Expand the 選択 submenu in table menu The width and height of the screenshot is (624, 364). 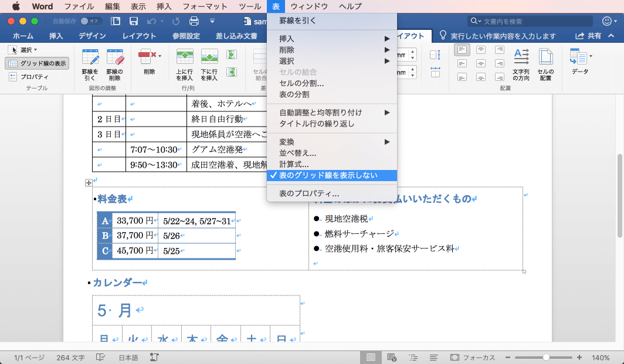[x=332, y=61]
